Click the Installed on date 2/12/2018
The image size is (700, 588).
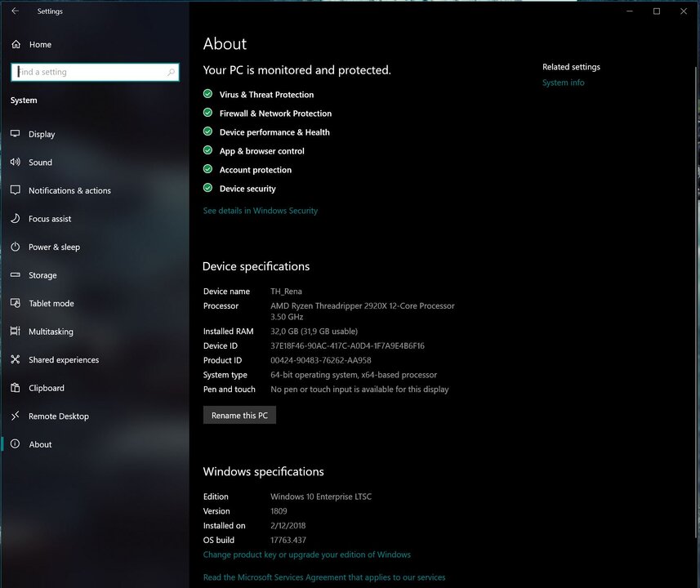point(288,525)
